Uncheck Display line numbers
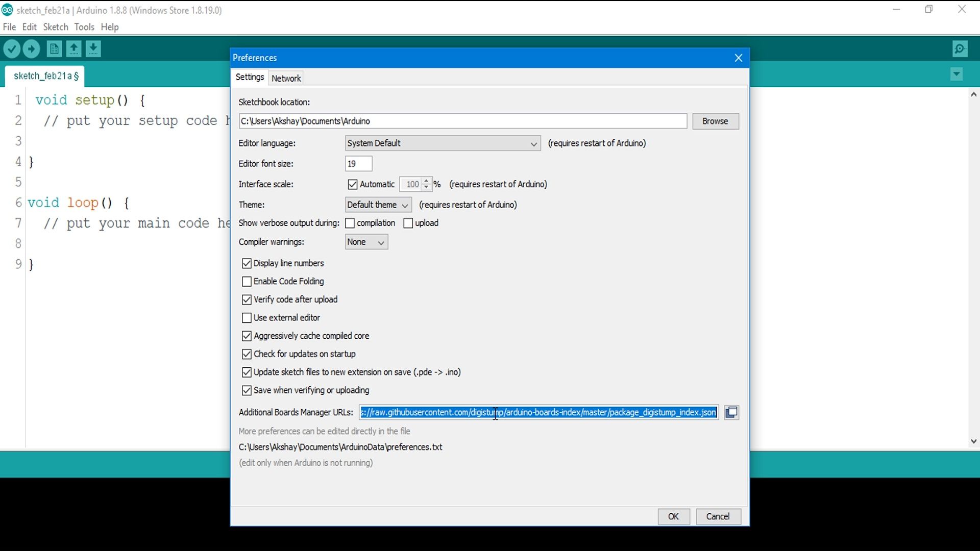980x551 pixels. tap(247, 263)
